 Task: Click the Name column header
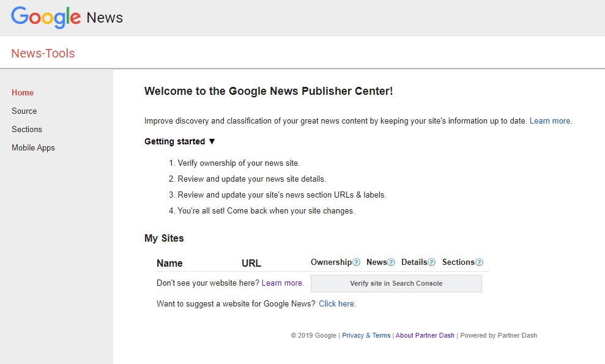tap(169, 263)
